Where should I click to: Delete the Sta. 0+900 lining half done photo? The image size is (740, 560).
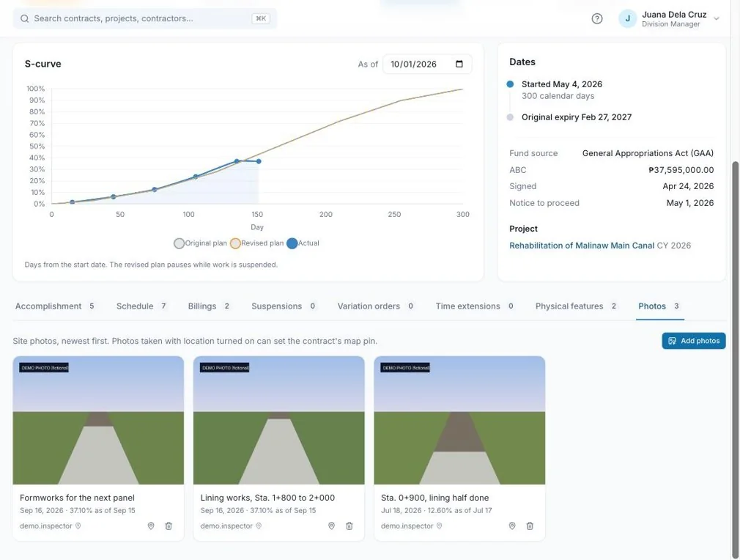[530, 526]
